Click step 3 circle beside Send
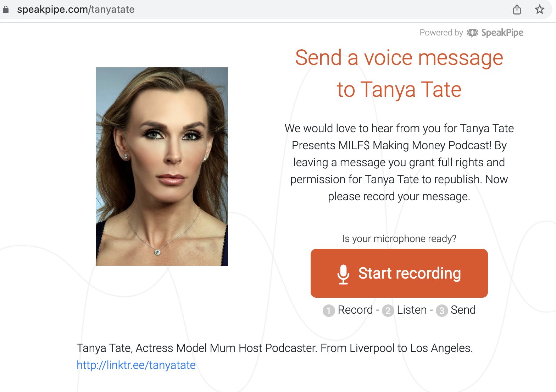 [x=442, y=311]
